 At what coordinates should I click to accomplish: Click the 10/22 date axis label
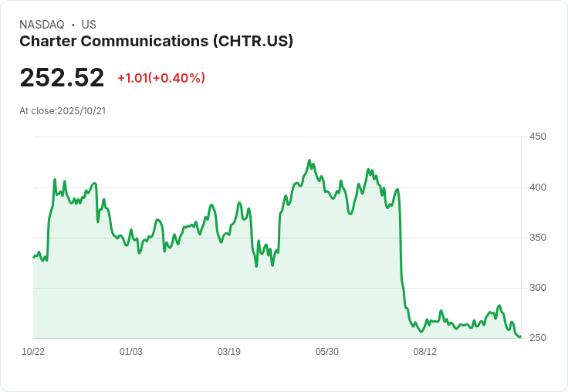33,351
